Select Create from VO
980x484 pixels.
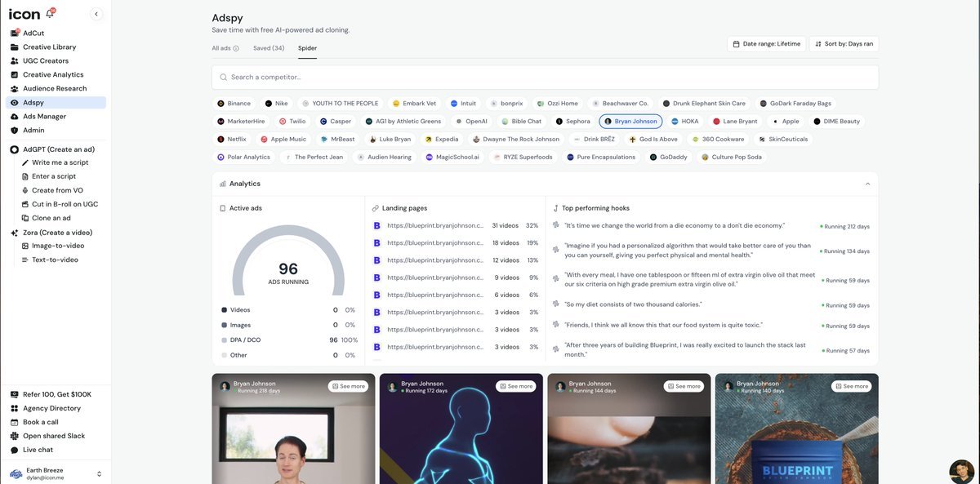57,190
